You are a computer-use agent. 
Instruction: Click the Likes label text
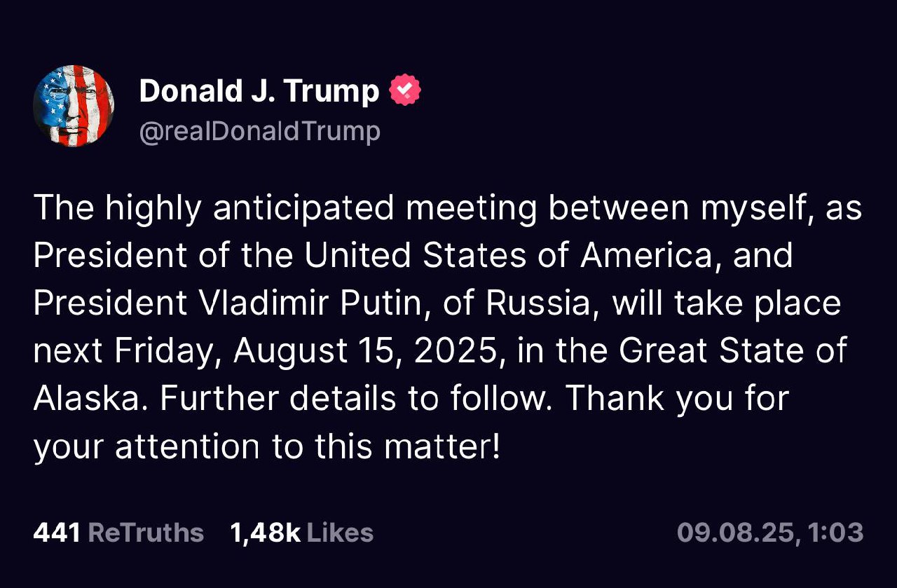click(340, 533)
